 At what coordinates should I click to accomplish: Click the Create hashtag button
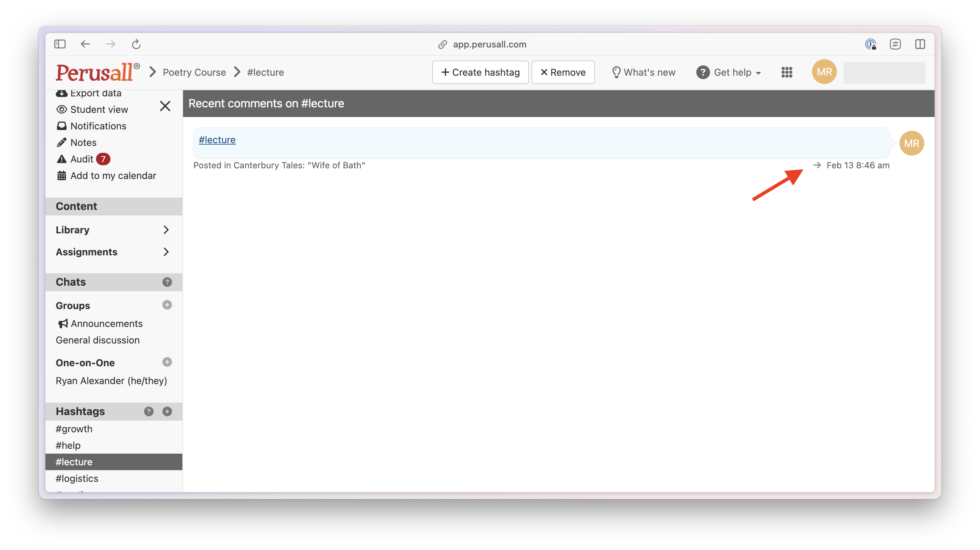click(x=480, y=72)
